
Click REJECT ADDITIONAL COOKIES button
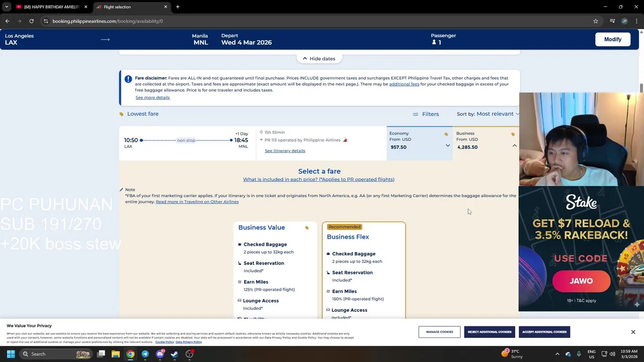coord(490,332)
